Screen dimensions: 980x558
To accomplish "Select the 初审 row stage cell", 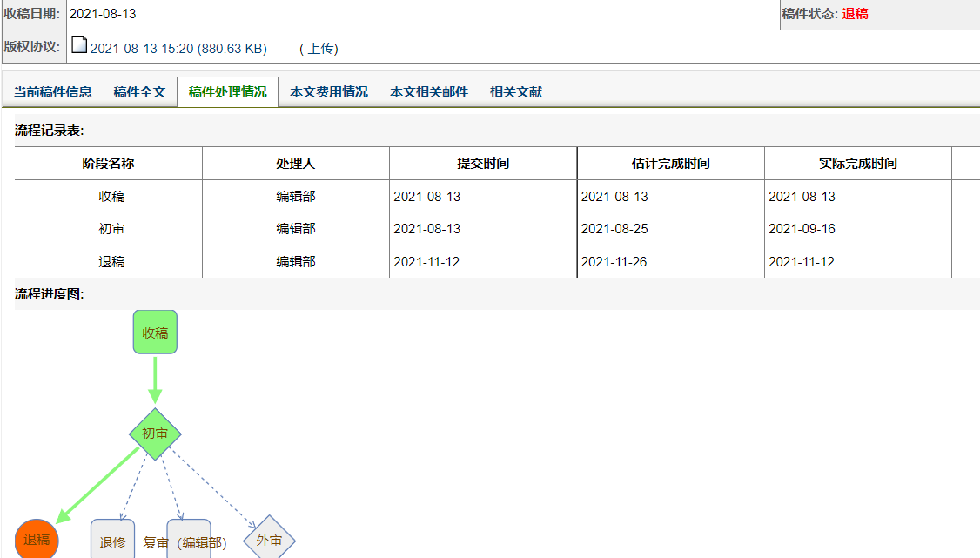I will pos(111,229).
